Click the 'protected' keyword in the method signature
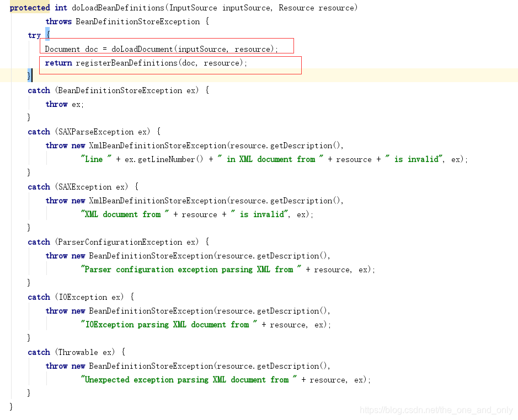518x420 pixels. pos(30,8)
